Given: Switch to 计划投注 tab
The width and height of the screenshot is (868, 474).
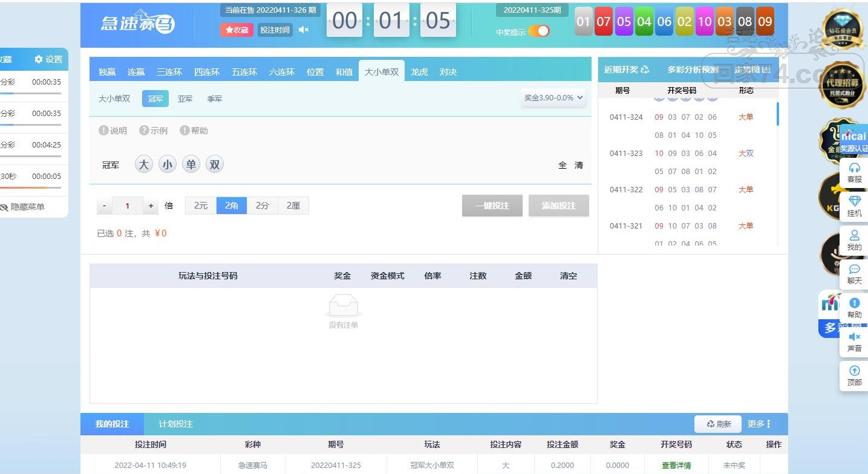Looking at the screenshot, I should [176, 424].
